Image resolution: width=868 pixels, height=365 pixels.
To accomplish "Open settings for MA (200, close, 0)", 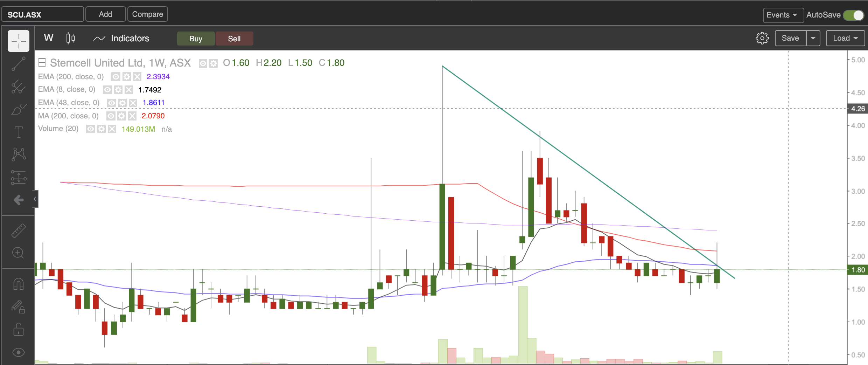I will (121, 116).
